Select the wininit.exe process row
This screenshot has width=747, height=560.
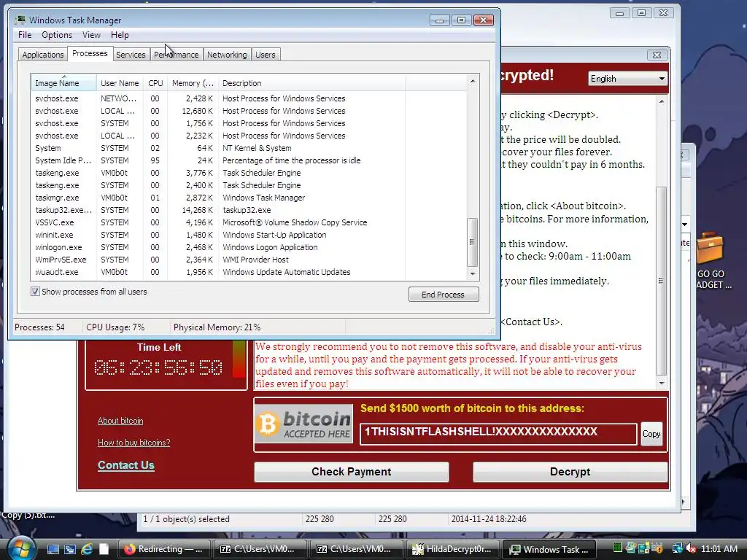[x=249, y=235]
